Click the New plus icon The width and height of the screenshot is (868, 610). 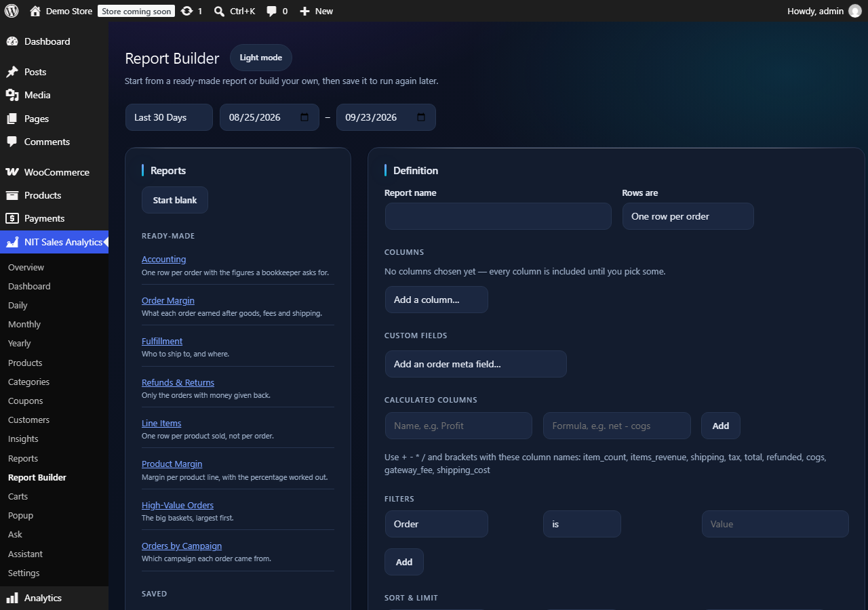(x=304, y=12)
